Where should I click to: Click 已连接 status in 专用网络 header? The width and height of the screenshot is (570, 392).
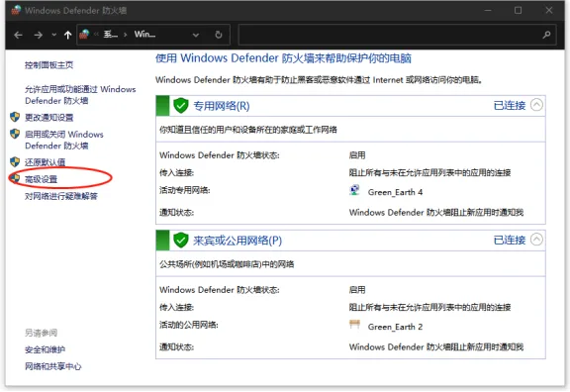(x=510, y=106)
